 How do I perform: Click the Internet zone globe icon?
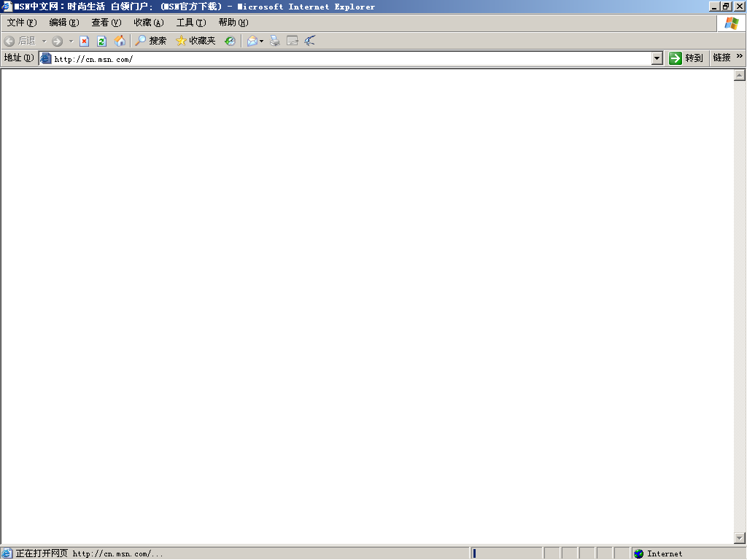pyautogui.click(x=639, y=553)
